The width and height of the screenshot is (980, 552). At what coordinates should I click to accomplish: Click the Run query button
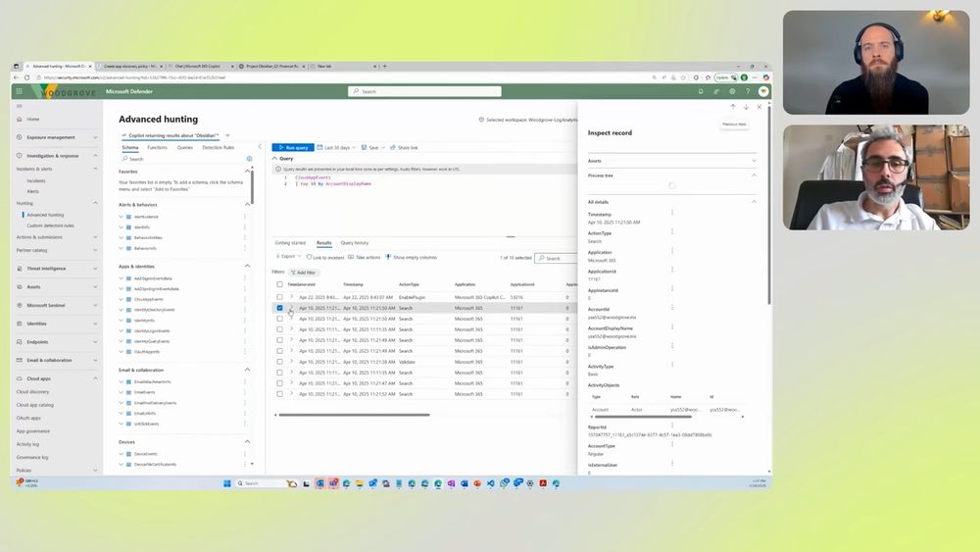293,147
